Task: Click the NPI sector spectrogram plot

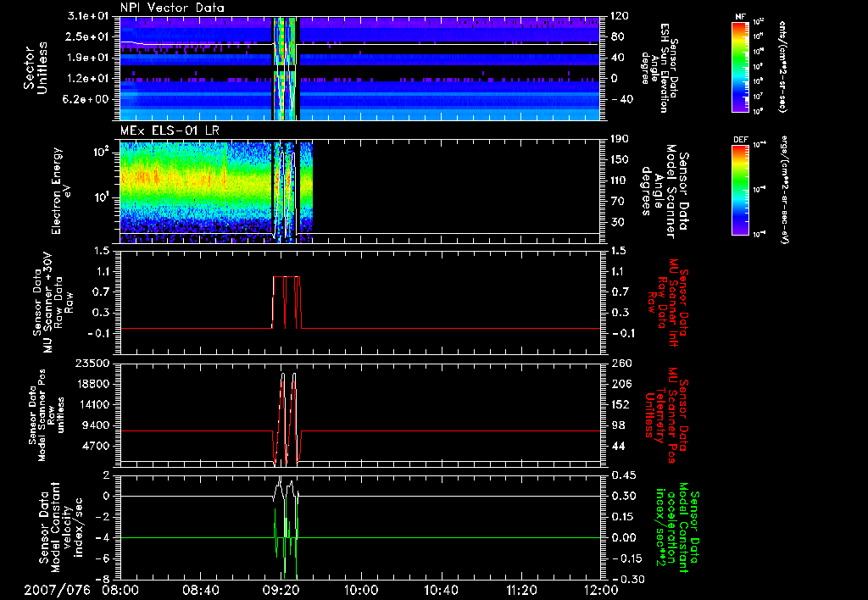Action: (360, 69)
